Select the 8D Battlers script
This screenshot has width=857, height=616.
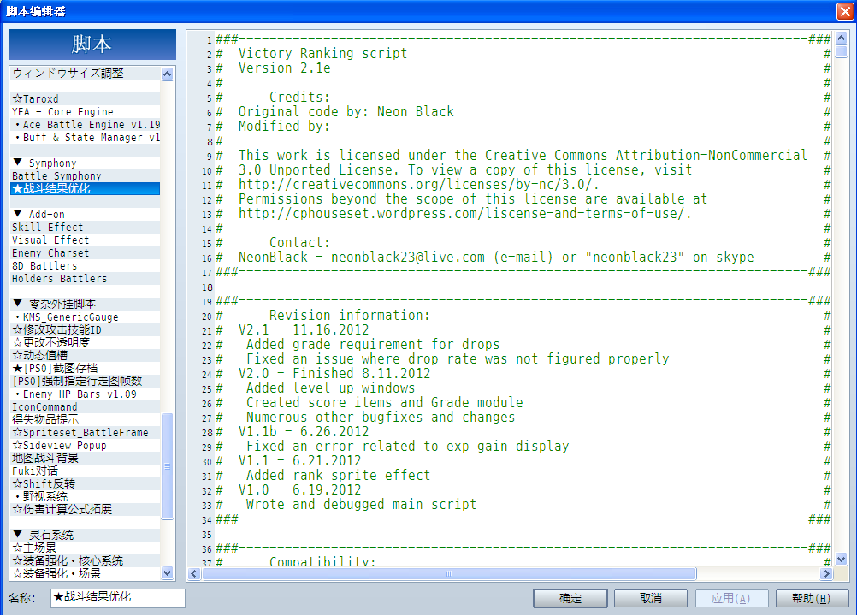(x=86, y=265)
